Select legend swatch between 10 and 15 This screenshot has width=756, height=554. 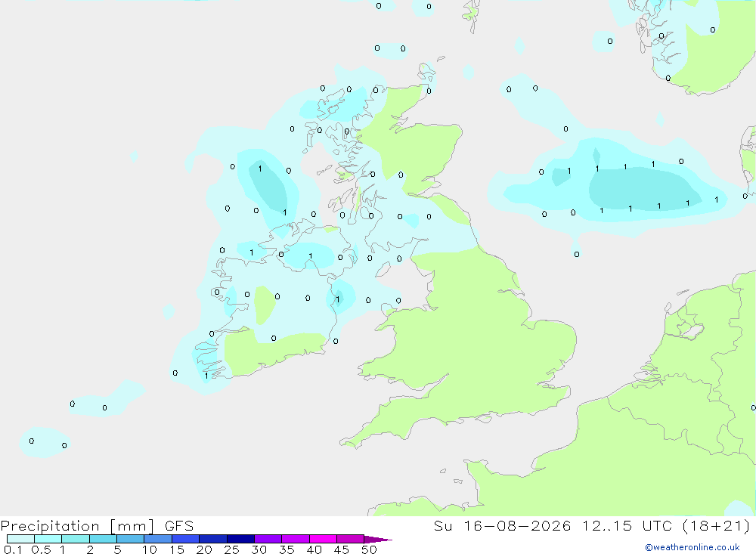pos(158,539)
